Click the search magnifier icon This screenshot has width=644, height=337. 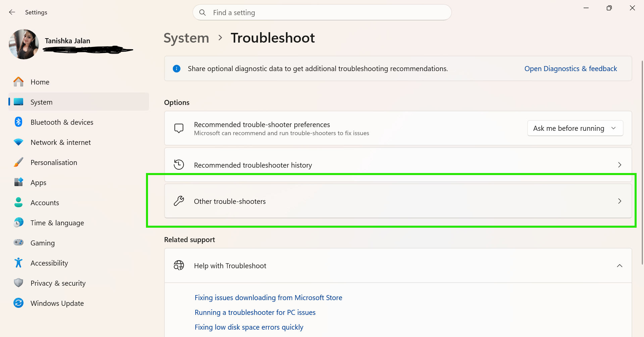202,12
